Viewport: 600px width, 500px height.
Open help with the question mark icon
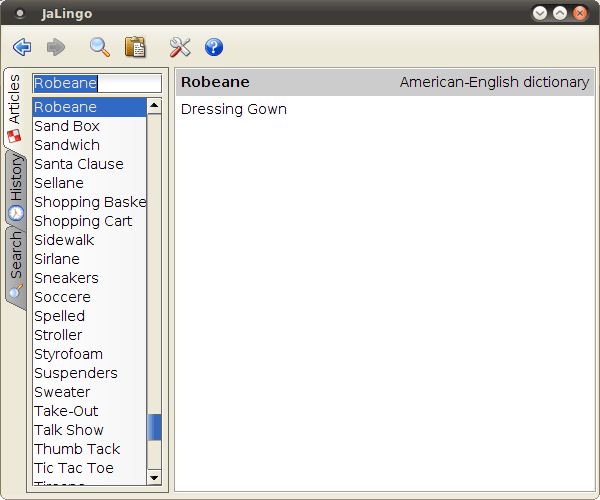tap(213, 47)
